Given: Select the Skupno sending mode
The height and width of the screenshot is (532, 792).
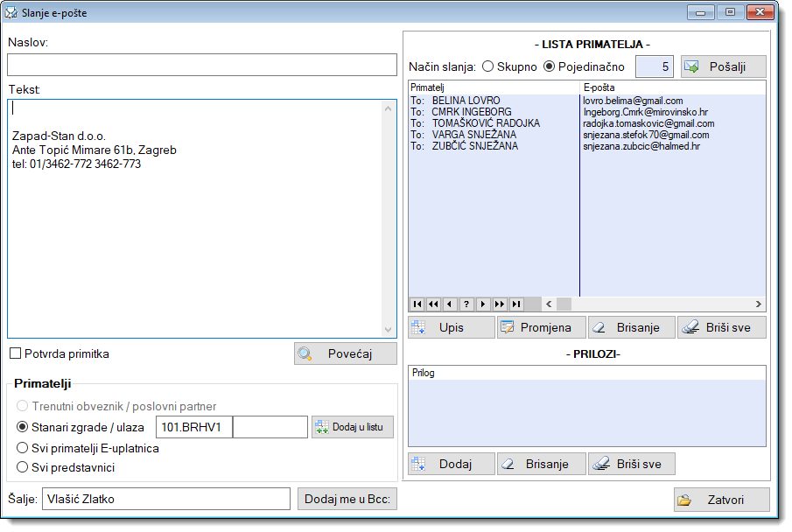Looking at the screenshot, I should 487,66.
